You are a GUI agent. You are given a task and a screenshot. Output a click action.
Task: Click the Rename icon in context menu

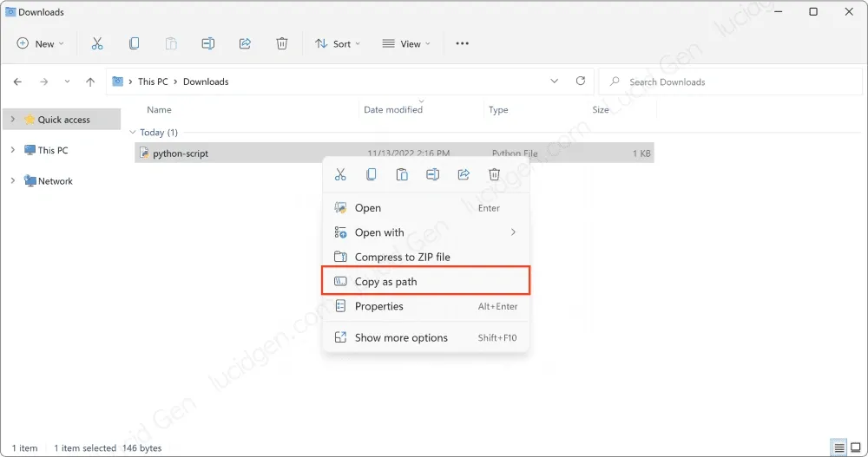point(432,175)
